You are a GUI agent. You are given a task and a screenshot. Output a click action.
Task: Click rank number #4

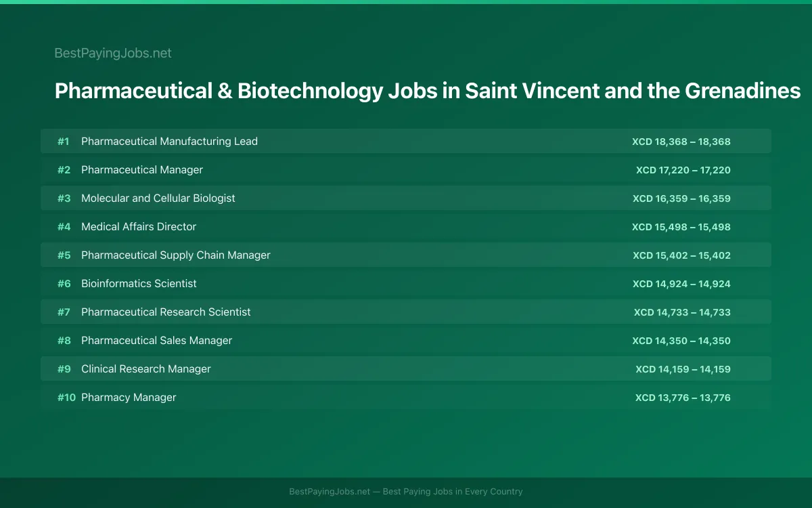(64, 227)
